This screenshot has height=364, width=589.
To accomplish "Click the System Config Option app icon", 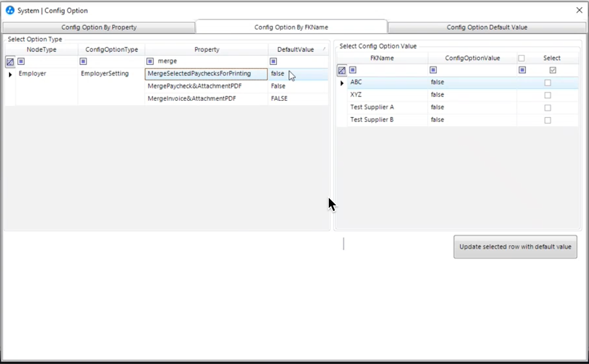I will pyautogui.click(x=10, y=10).
